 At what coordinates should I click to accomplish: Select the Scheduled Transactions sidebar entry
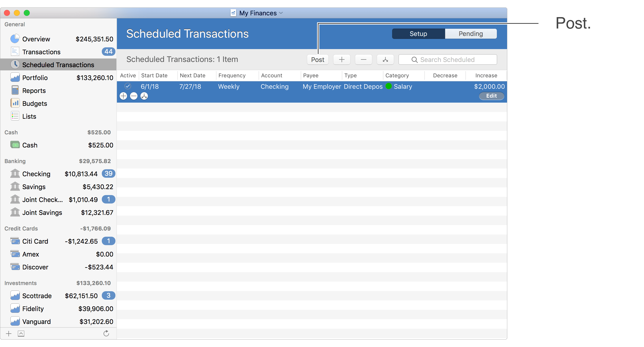click(58, 64)
